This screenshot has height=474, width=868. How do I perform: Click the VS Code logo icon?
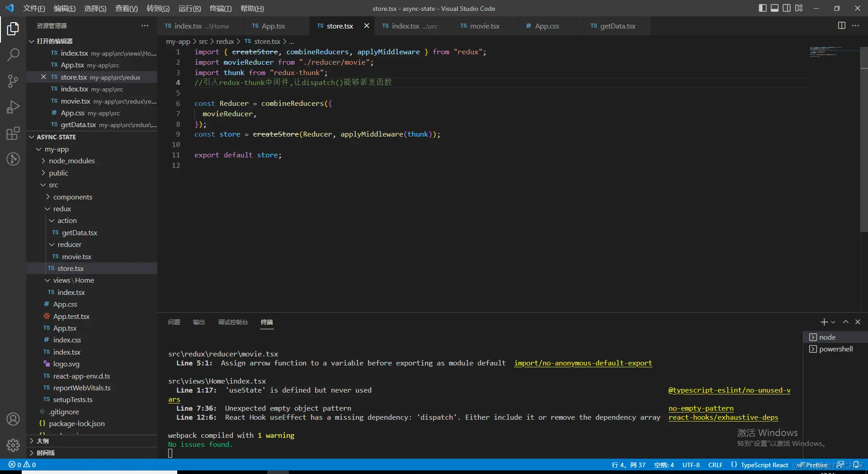[9, 8]
